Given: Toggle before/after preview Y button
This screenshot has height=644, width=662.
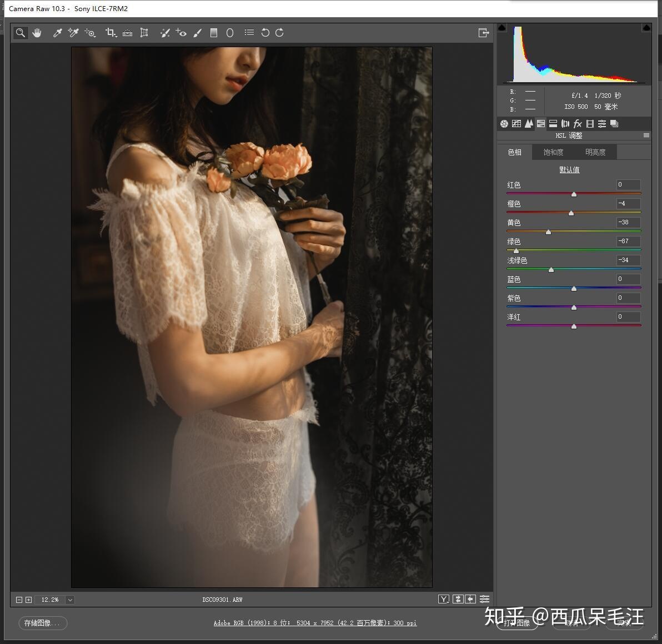Looking at the screenshot, I should coord(444,599).
